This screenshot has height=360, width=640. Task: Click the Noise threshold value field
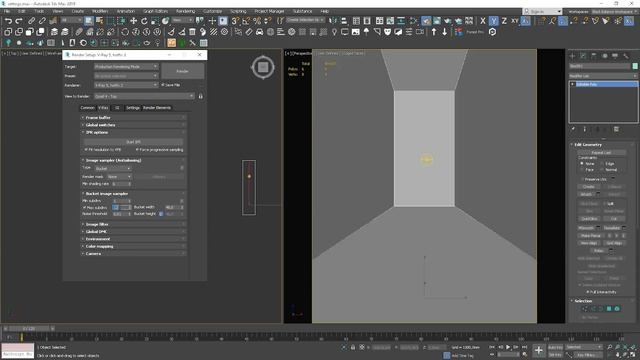click(x=122, y=214)
